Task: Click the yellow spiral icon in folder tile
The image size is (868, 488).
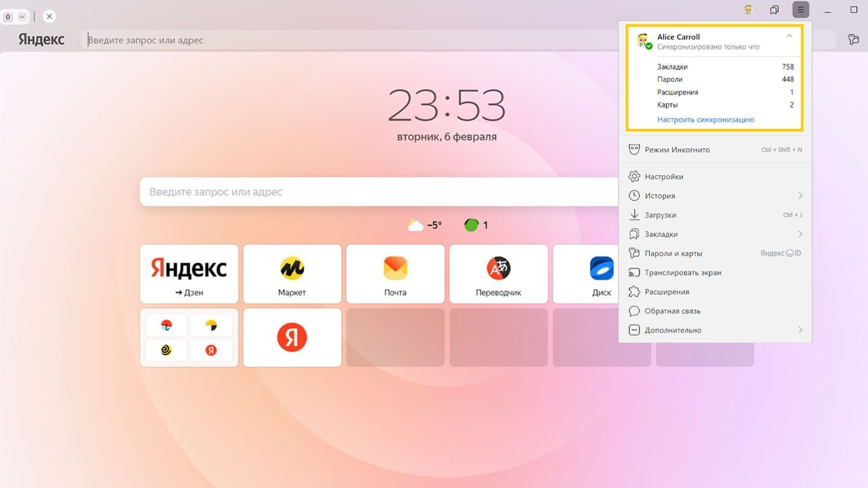Action: 167,350
